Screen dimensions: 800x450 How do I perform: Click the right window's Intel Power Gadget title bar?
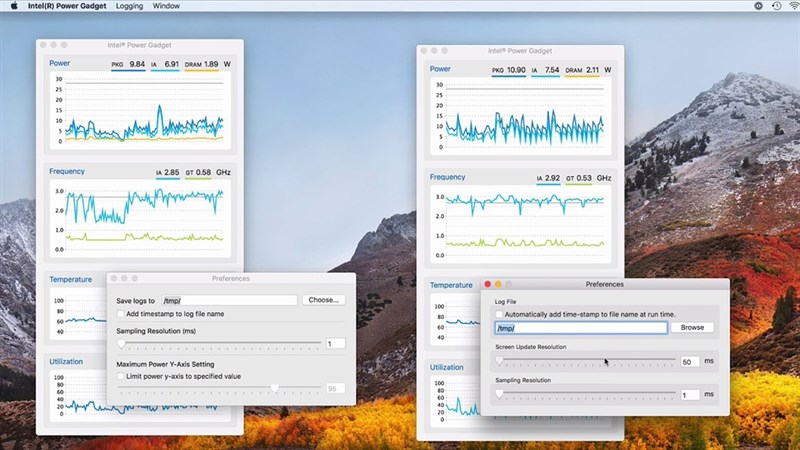[x=520, y=51]
